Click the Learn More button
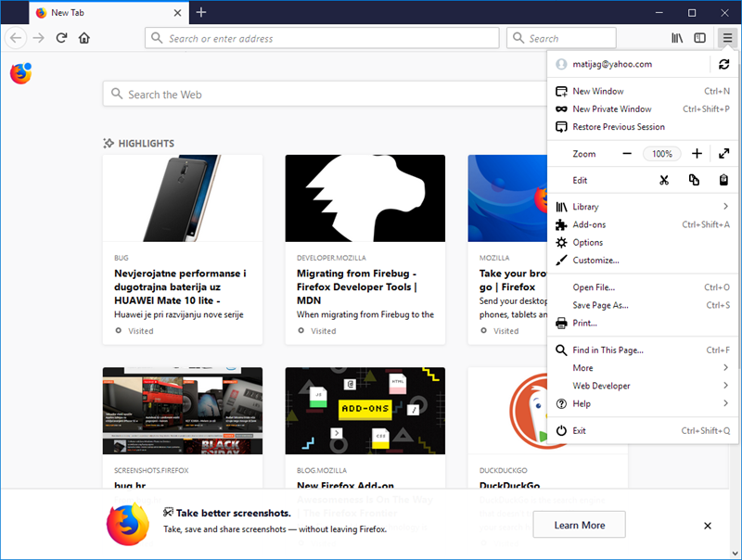The width and height of the screenshot is (742, 560). pyautogui.click(x=579, y=525)
